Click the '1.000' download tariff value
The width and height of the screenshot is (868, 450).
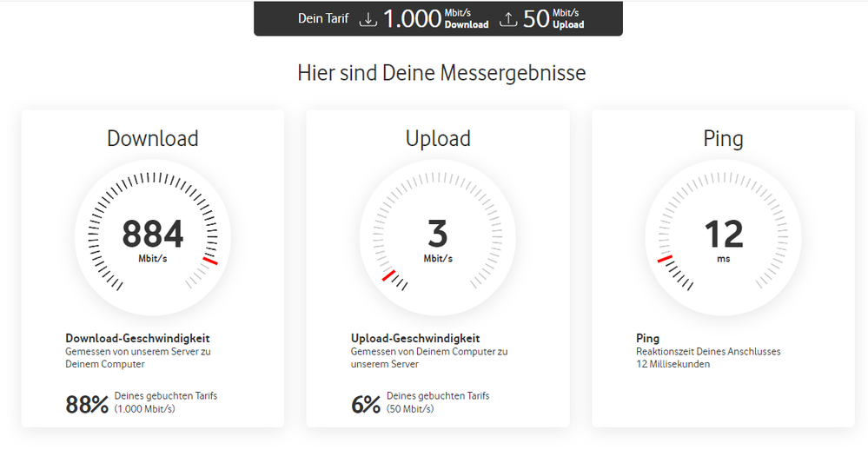412,19
